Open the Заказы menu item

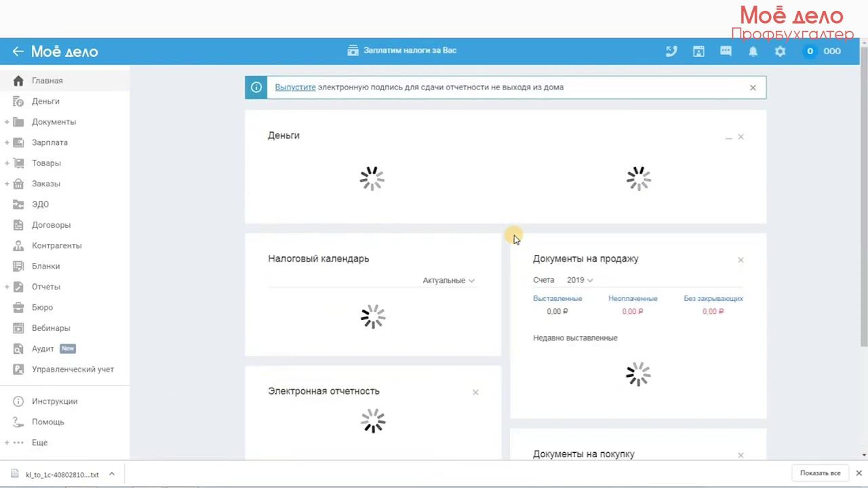[65, 184]
